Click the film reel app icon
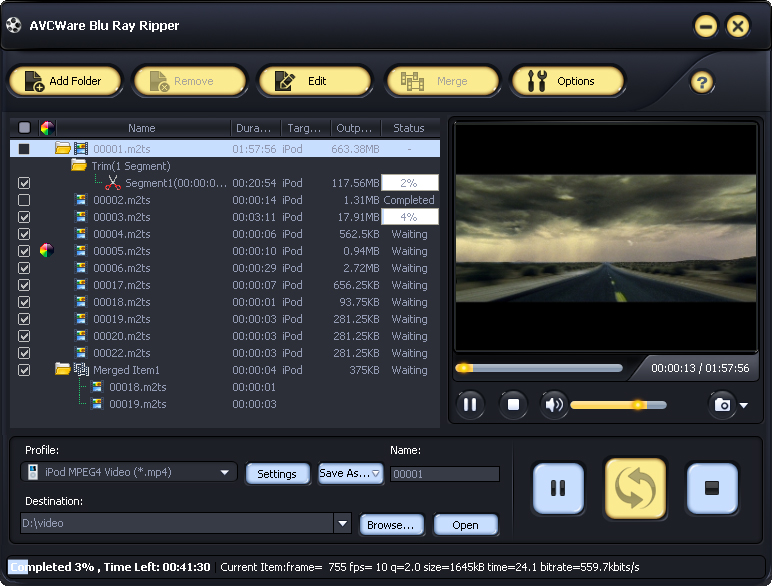Viewport: 772px width, 586px height. (x=14, y=25)
